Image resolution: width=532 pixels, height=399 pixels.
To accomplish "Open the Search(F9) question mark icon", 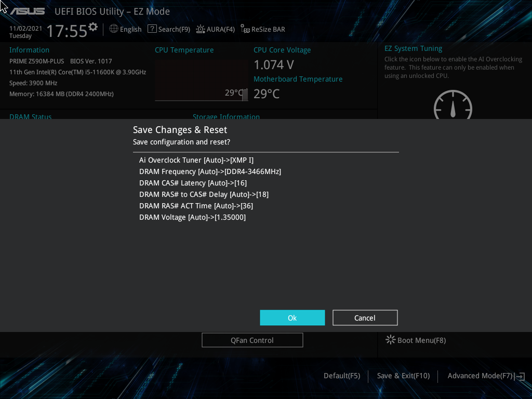I will click(152, 29).
